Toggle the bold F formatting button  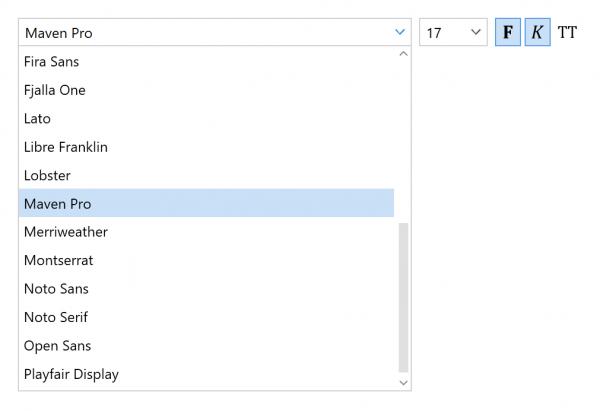point(508,32)
